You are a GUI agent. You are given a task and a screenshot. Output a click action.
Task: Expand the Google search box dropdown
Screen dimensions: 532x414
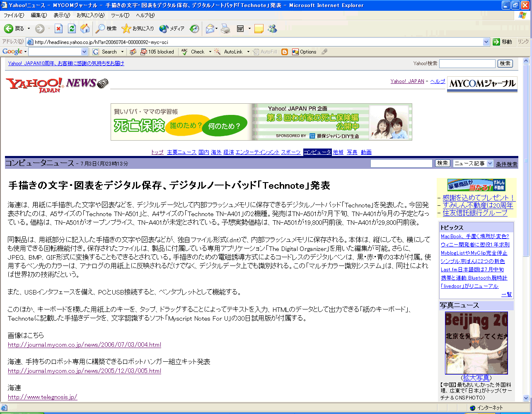[x=85, y=52]
